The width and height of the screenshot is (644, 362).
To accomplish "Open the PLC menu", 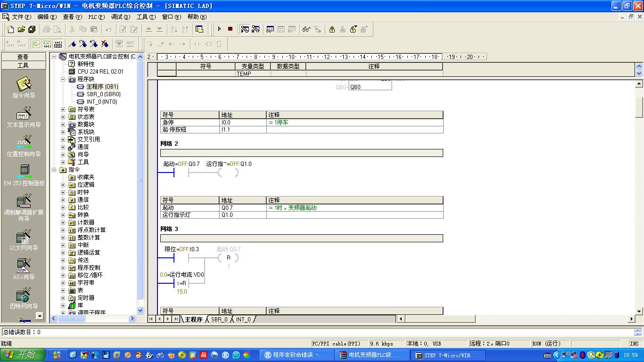I will point(96,17).
